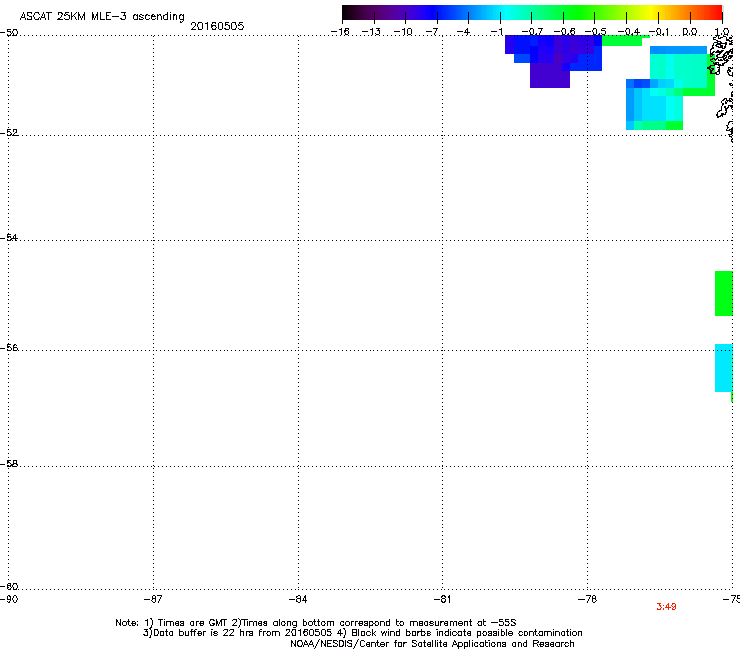Click the yellow section of the color bar
Viewport: 740px width, 650px height.
coord(652,13)
